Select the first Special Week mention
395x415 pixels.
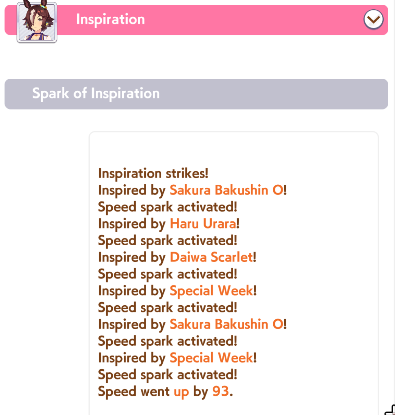[211, 291]
